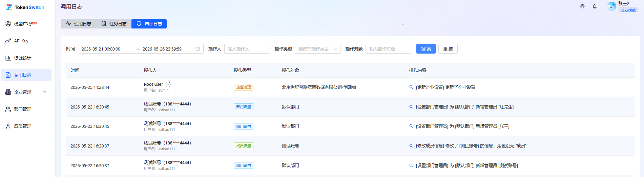Viewport: 644px width, 177px height.
Task: Click the 搜索 button
Action: click(x=426, y=49)
